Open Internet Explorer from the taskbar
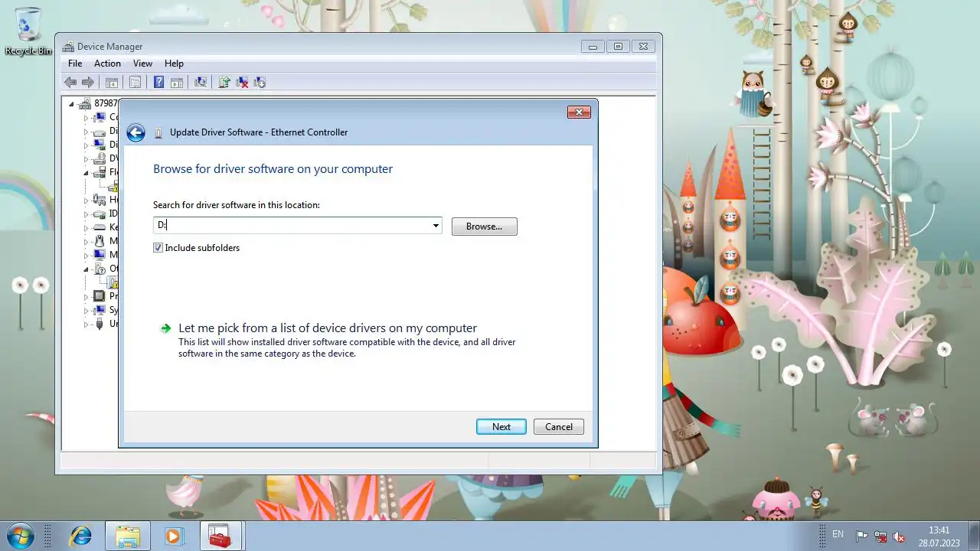Viewport: 980px width, 551px height. tap(80, 536)
